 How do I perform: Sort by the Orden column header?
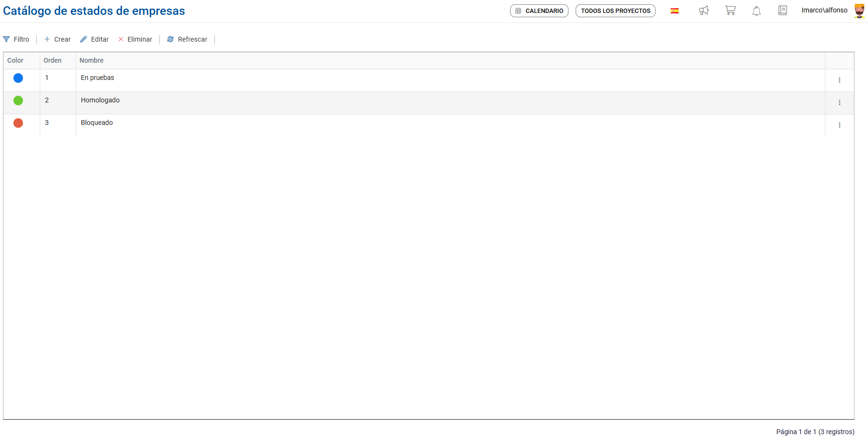(53, 60)
